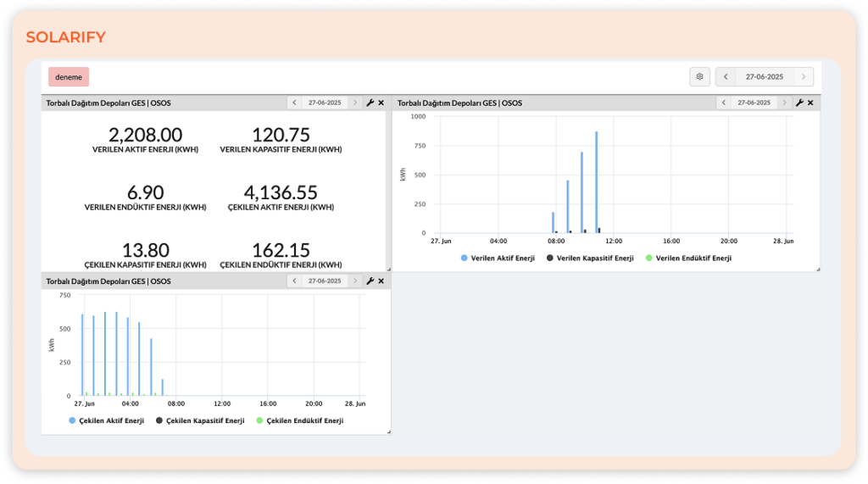Next day arrow in Verilen chart widget

pyautogui.click(x=784, y=103)
